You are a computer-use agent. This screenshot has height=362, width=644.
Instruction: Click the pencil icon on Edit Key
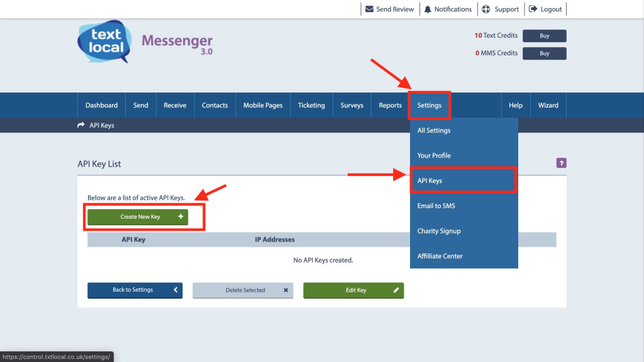coord(396,290)
